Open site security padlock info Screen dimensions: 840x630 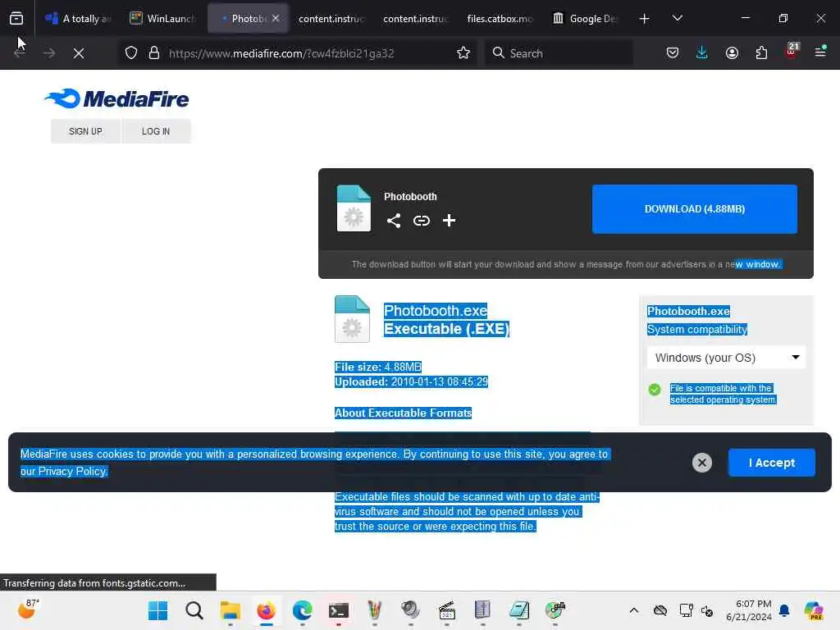pos(154,53)
